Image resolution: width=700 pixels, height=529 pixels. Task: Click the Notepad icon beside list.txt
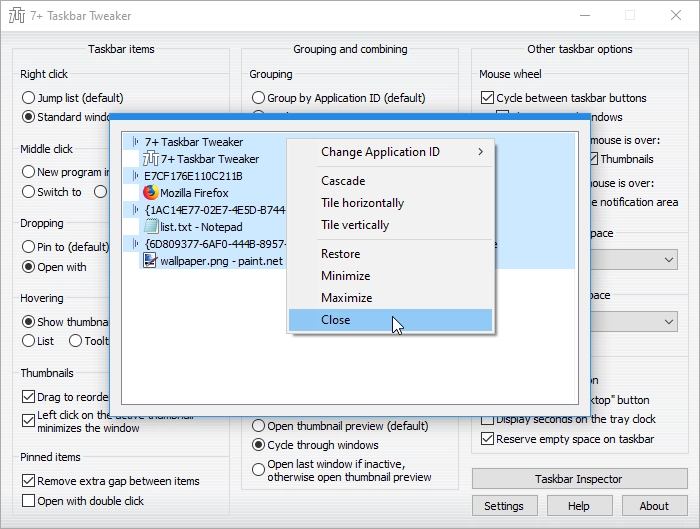[x=151, y=226]
